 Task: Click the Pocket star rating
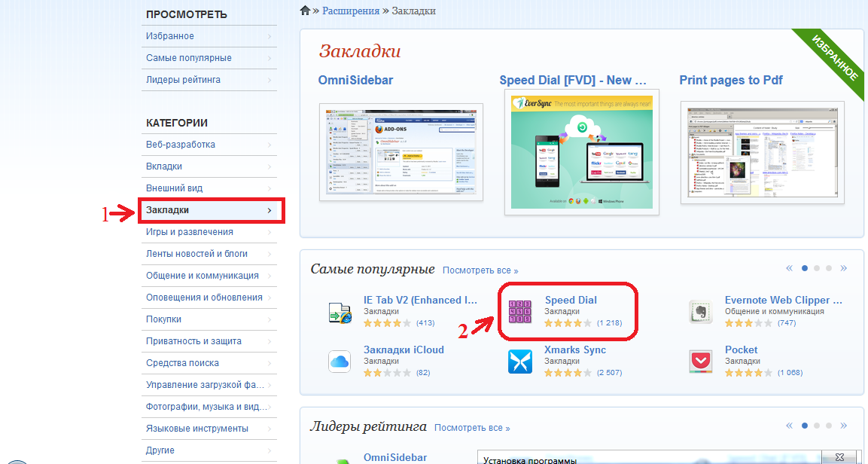748,373
